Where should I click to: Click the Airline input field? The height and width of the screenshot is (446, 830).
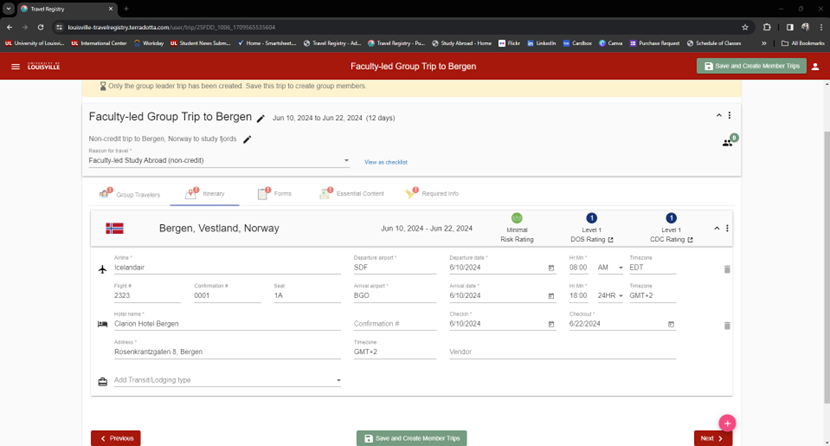pos(227,268)
